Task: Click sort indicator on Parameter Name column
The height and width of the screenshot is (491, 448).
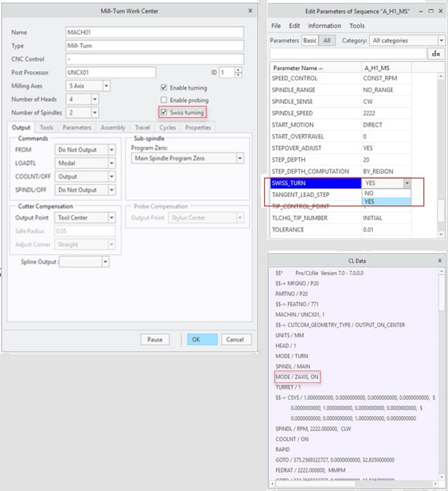Action: (x=321, y=69)
